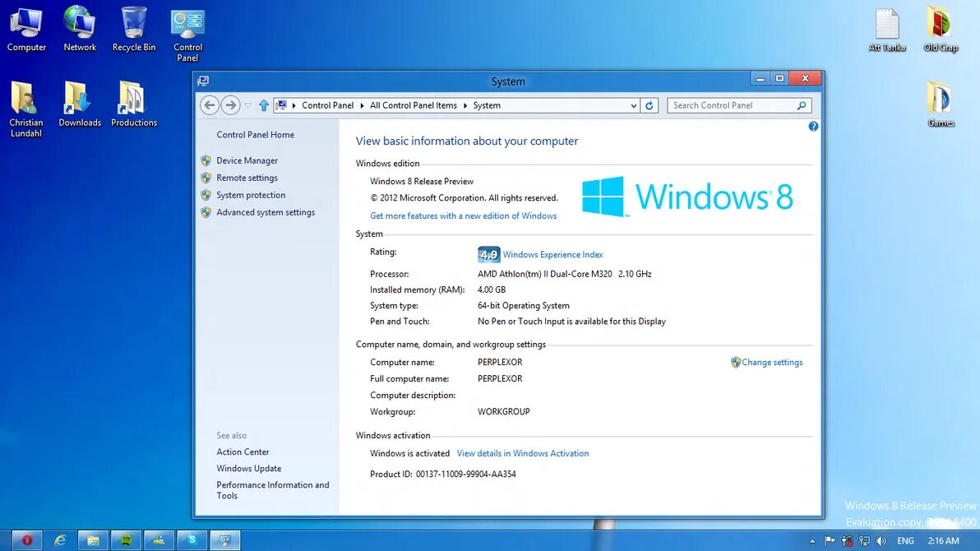
Task: Open Windows Update under See also
Action: pos(249,469)
